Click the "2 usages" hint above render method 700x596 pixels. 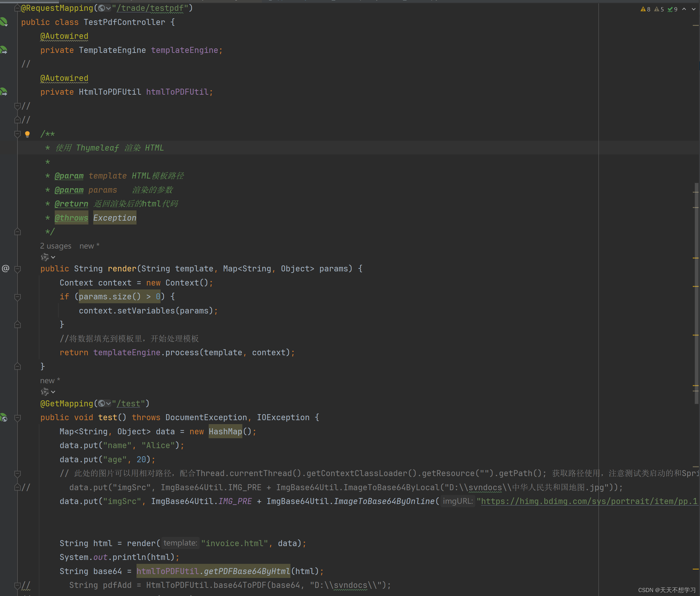click(x=55, y=246)
